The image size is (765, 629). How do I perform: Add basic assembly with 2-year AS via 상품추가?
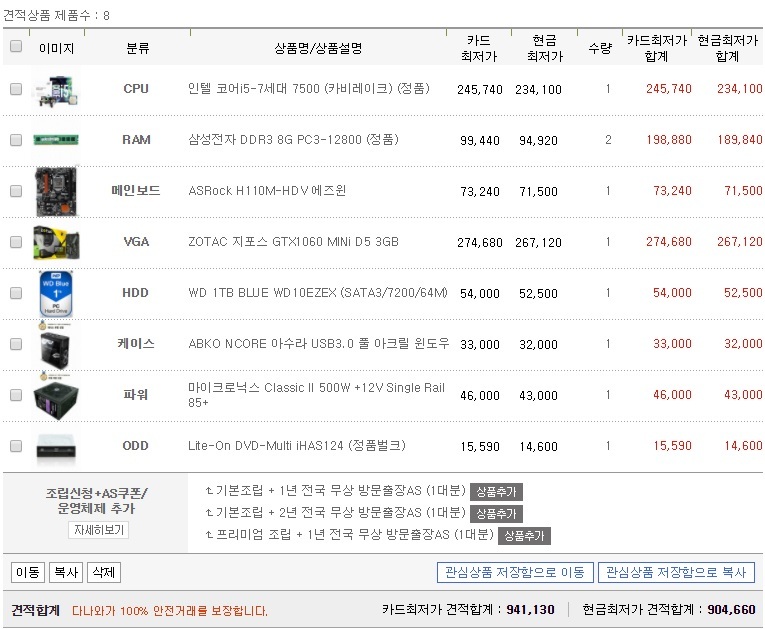click(x=496, y=513)
